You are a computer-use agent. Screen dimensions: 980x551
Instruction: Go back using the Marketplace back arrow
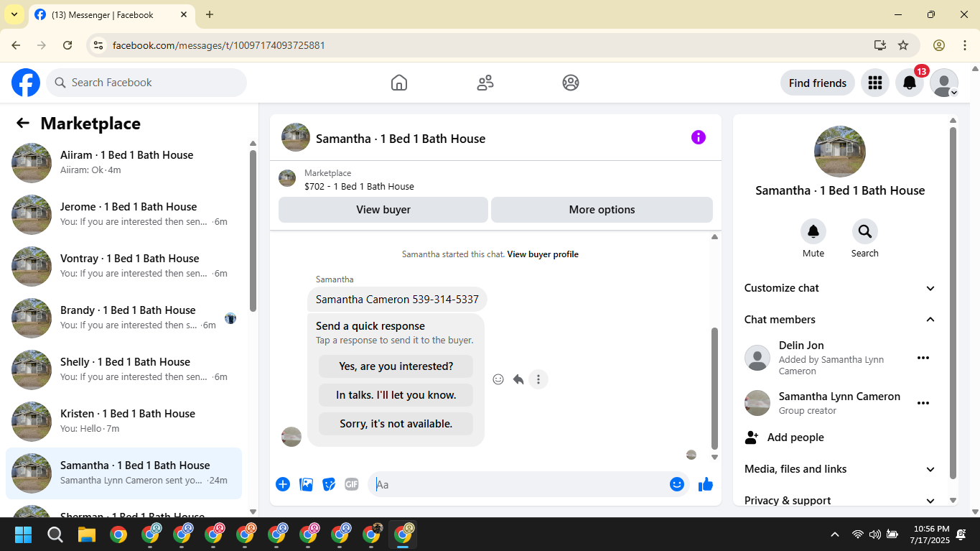pos(23,123)
